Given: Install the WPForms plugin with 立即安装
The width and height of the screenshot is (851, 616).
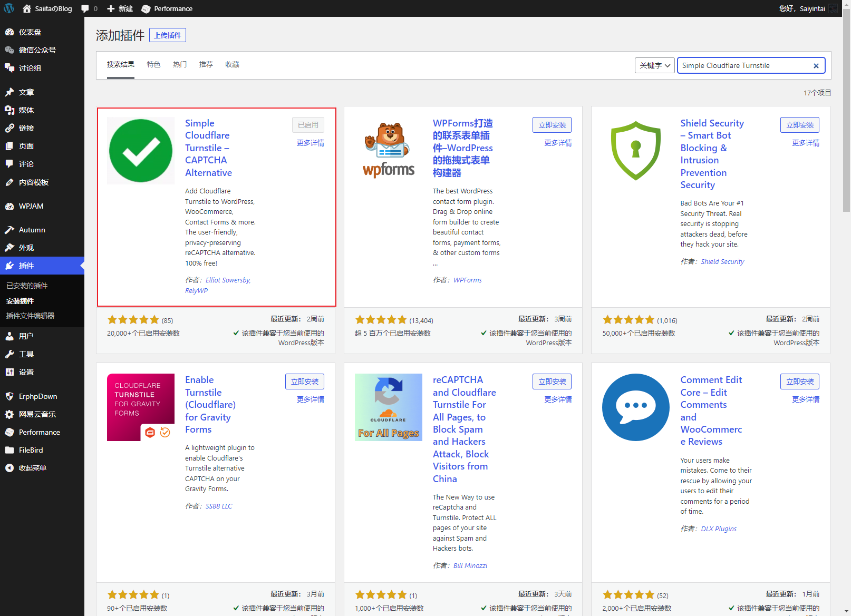Looking at the screenshot, I should point(552,125).
